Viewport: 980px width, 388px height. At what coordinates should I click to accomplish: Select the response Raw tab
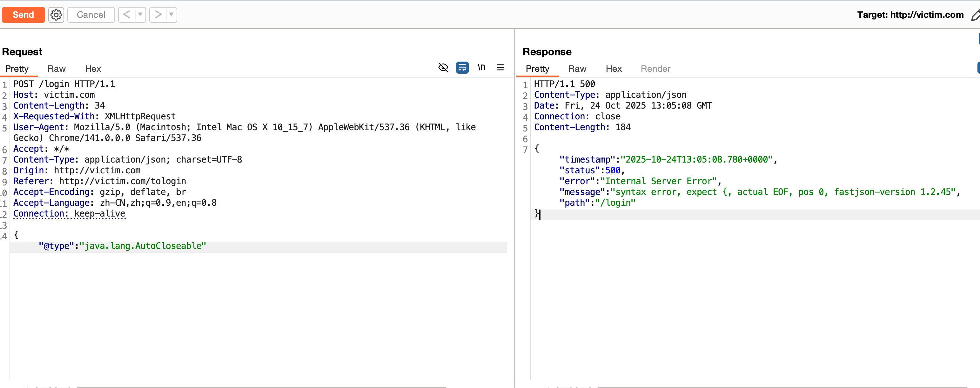tap(577, 69)
